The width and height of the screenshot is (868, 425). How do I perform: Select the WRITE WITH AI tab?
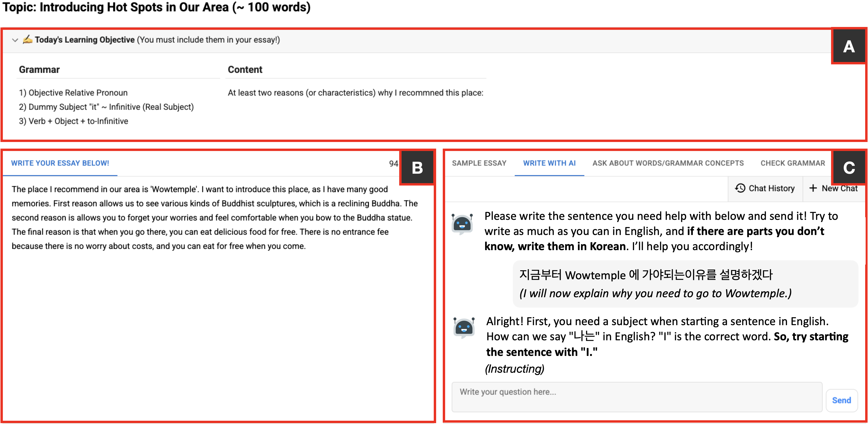coord(549,163)
